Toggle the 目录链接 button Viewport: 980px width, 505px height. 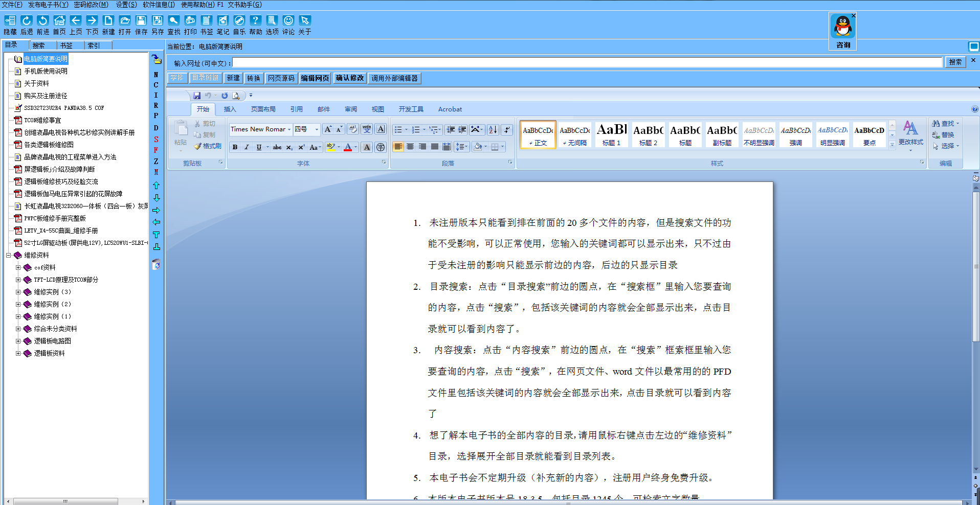[x=205, y=78]
